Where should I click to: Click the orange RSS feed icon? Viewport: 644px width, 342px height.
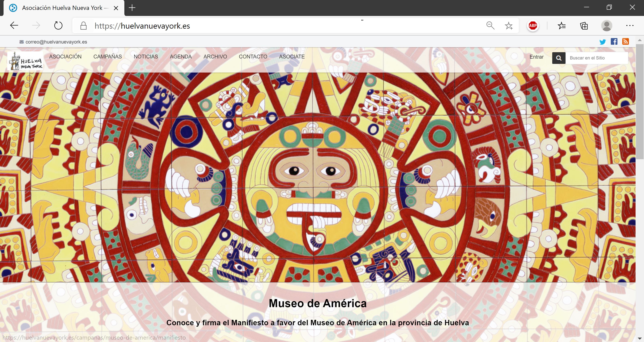[625, 42]
